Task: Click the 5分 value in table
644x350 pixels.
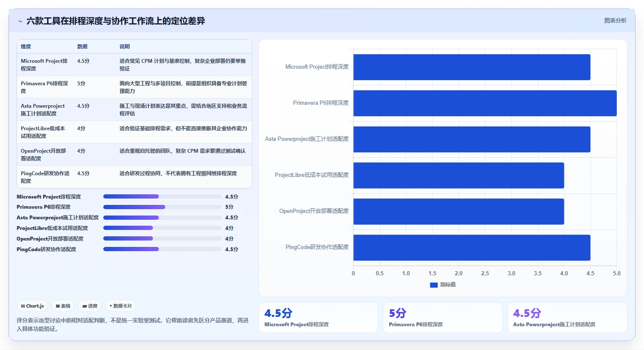Action: (x=81, y=84)
